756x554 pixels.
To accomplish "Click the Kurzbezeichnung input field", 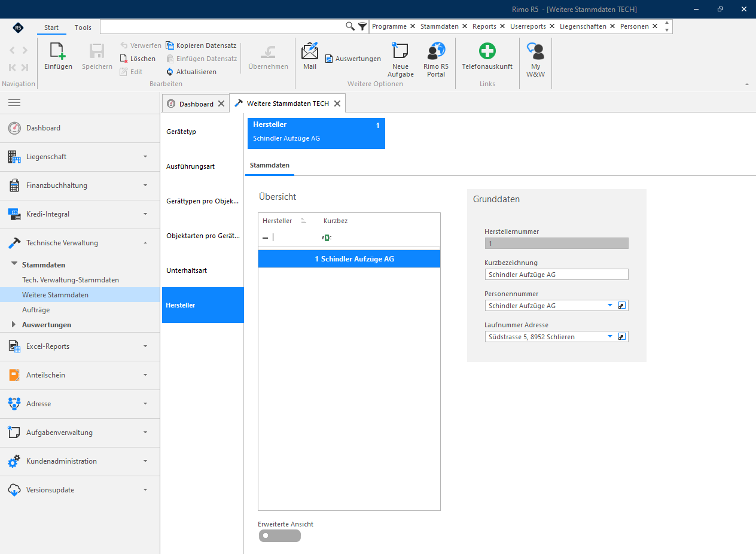I will point(556,274).
